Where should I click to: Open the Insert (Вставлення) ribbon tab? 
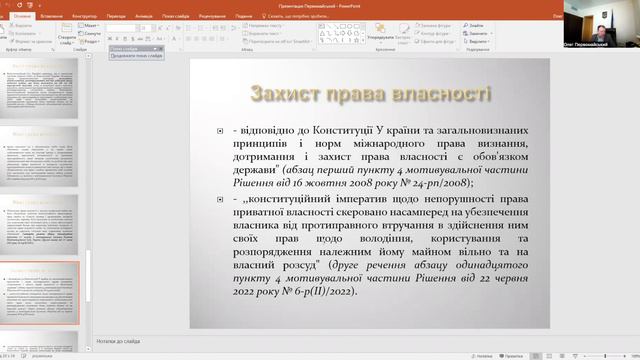[52, 16]
